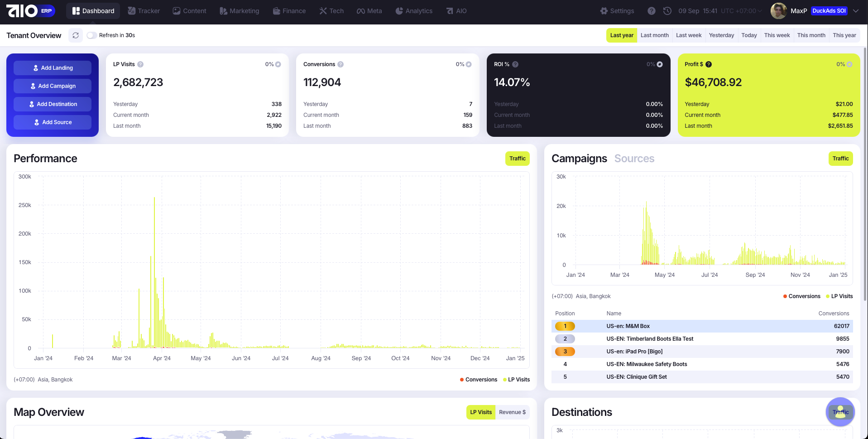Viewport: 868px width, 439px height.
Task: Open the Analytics menu
Action: point(414,11)
